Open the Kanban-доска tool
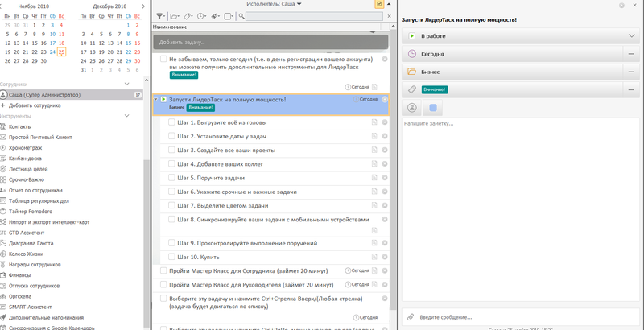The width and height of the screenshot is (644, 330). point(24,159)
